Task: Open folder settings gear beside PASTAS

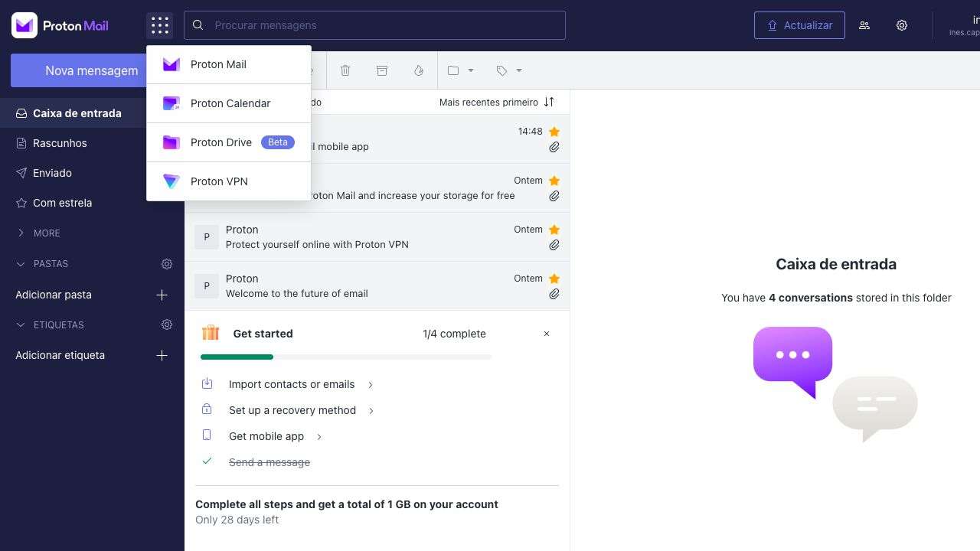Action: pyautogui.click(x=167, y=264)
